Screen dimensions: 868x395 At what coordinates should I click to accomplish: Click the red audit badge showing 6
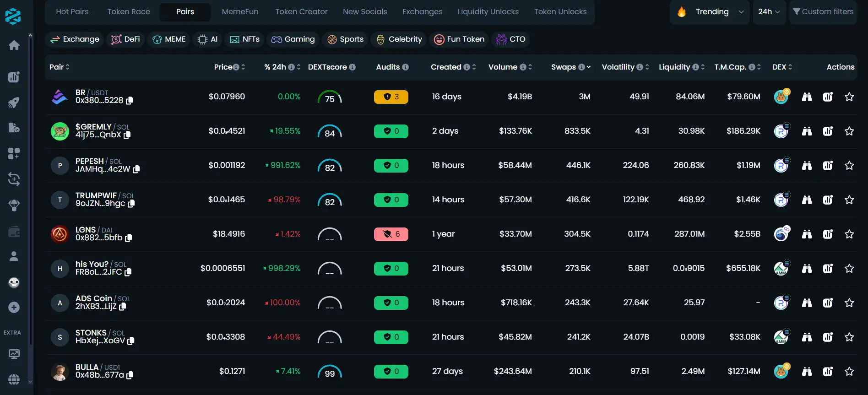[391, 234]
